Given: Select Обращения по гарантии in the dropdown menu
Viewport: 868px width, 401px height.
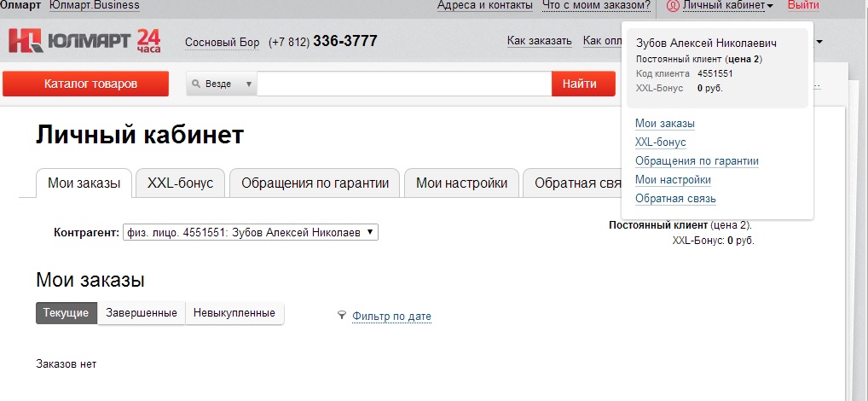Looking at the screenshot, I should [x=697, y=161].
